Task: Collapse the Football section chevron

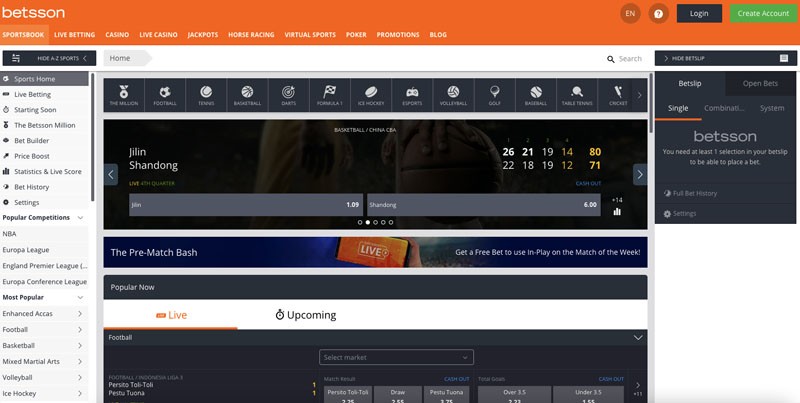Action: click(x=638, y=337)
